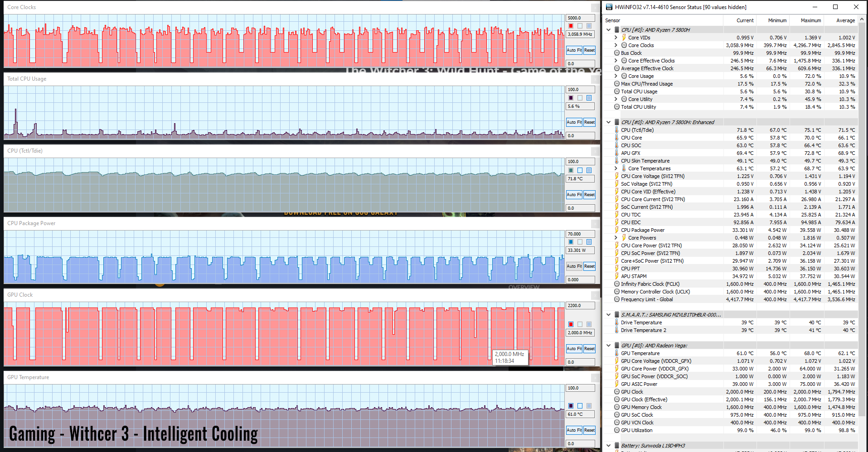Click the chip icon beside GPU [#0]: AMD Radeon Vega
The width and height of the screenshot is (868, 452).
point(617,346)
